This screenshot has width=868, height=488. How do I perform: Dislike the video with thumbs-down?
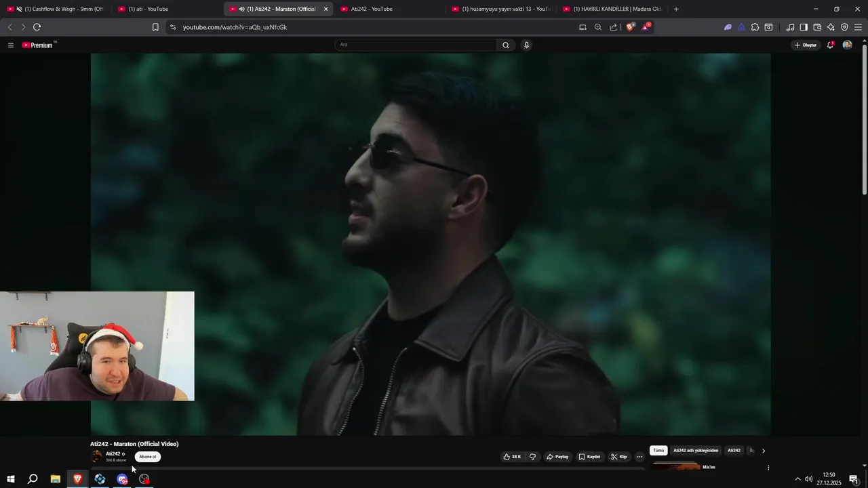click(532, 457)
